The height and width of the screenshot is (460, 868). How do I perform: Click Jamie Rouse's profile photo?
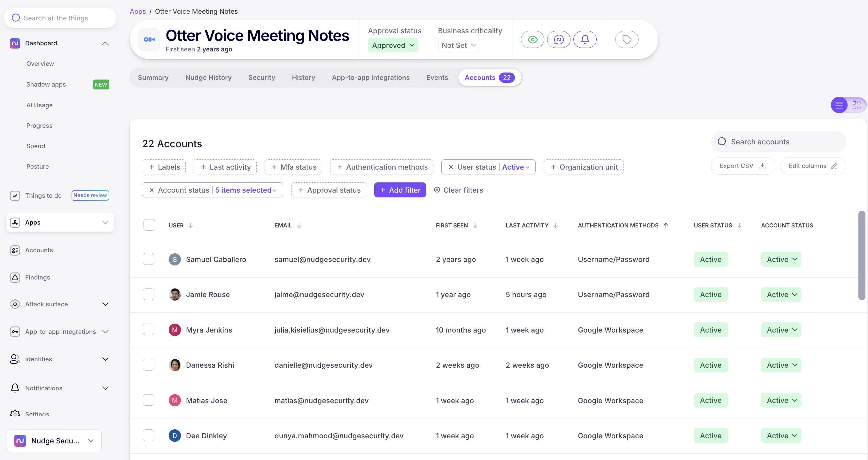pyautogui.click(x=174, y=295)
